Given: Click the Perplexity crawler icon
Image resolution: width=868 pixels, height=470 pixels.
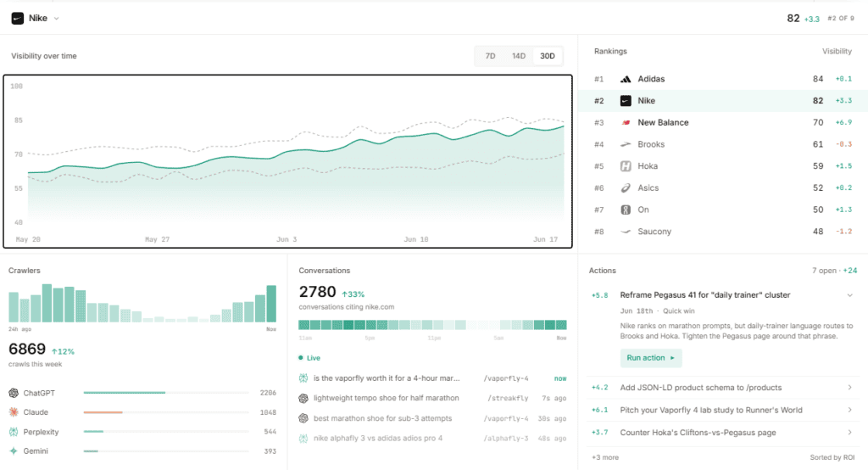Looking at the screenshot, I should 14,432.
